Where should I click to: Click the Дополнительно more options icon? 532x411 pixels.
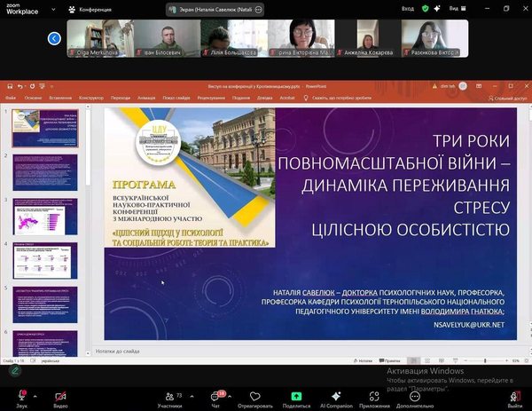coord(415,395)
